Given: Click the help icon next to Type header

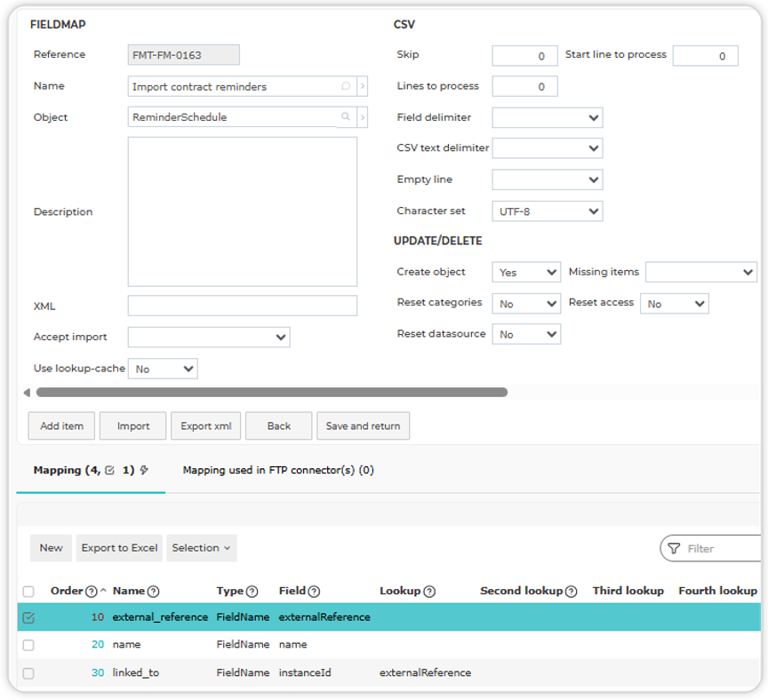Looking at the screenshot, I should [x=252, y=592].
